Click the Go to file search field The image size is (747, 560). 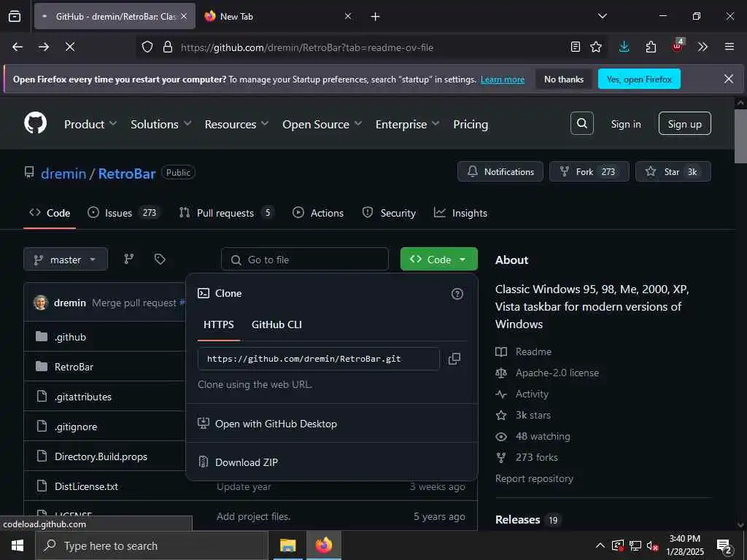pyautogui.click(x=305, y=260)
